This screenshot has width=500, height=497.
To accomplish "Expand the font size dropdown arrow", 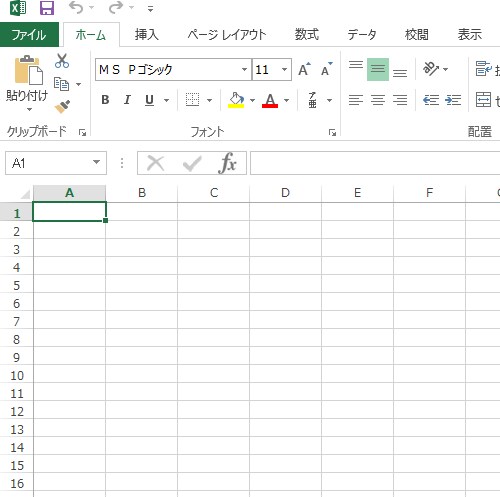I will (285, 70).
